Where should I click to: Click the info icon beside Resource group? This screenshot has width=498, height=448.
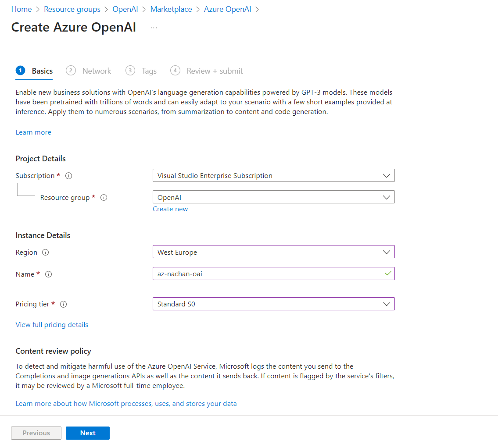coord(104,198)
